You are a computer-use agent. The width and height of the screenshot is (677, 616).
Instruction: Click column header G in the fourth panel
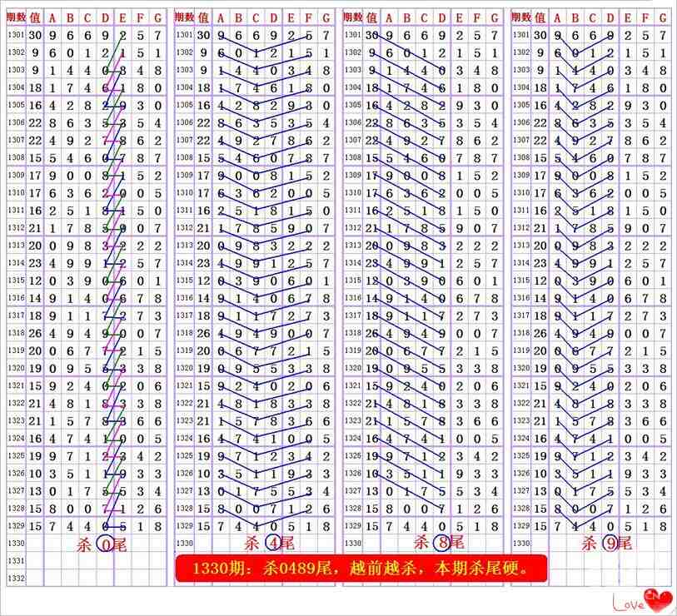663,17
